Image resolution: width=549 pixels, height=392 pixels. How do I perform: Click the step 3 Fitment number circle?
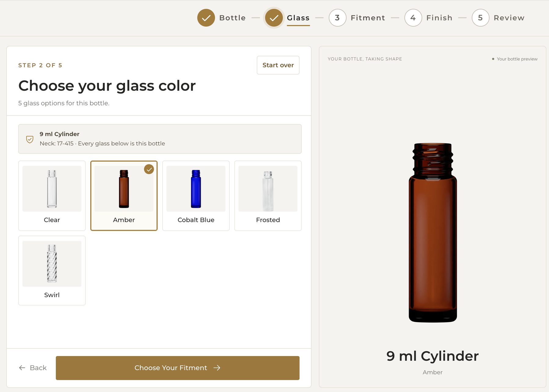[x=337, y=18]
